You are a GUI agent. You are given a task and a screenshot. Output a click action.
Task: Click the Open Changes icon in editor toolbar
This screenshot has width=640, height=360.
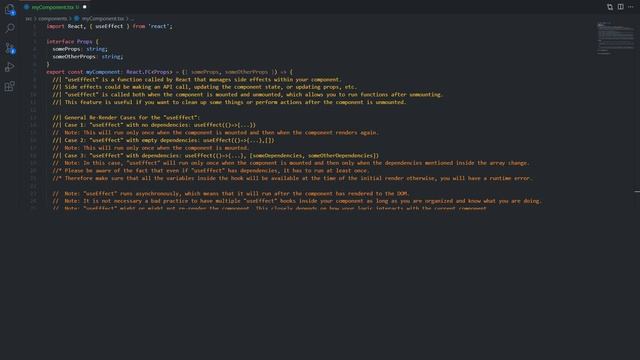click(610, 7)
